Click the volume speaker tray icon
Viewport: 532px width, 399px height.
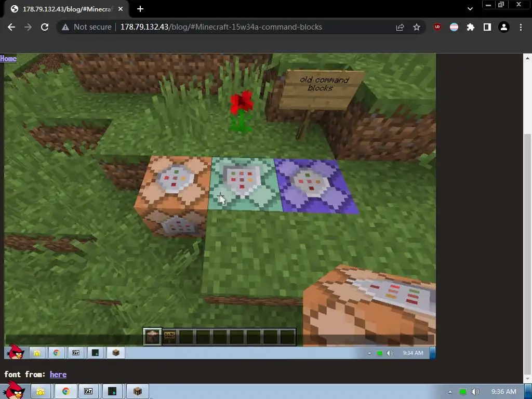pos(475,392)
